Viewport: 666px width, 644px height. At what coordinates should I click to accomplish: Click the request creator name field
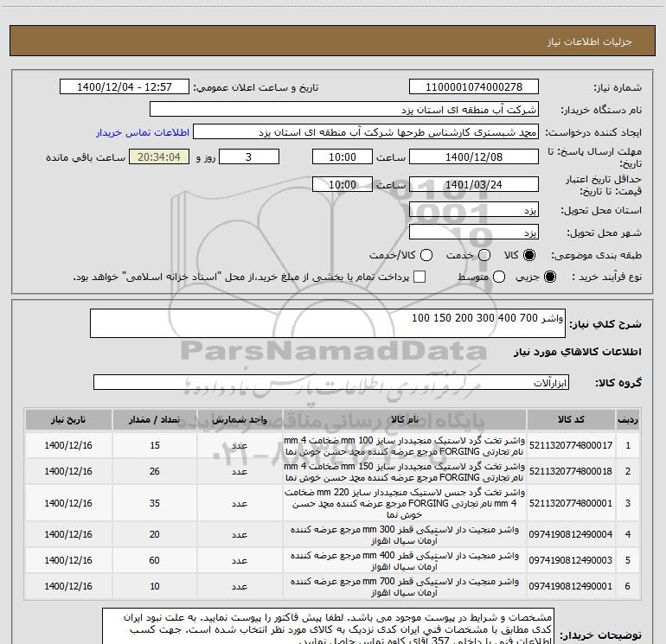366,132
